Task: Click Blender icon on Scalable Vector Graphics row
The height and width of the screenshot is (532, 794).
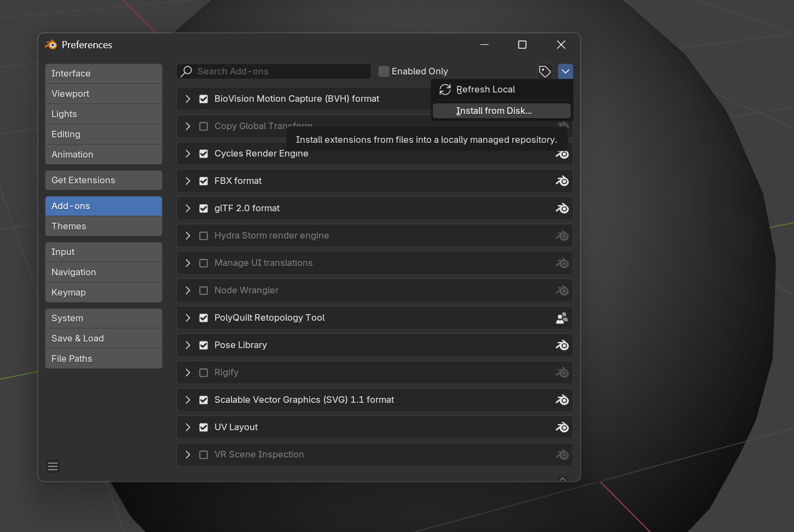Action: click(x=562, y=400)
